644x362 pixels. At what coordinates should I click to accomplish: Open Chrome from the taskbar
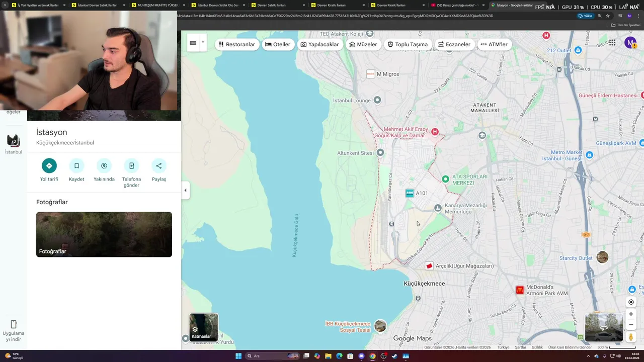372,356
